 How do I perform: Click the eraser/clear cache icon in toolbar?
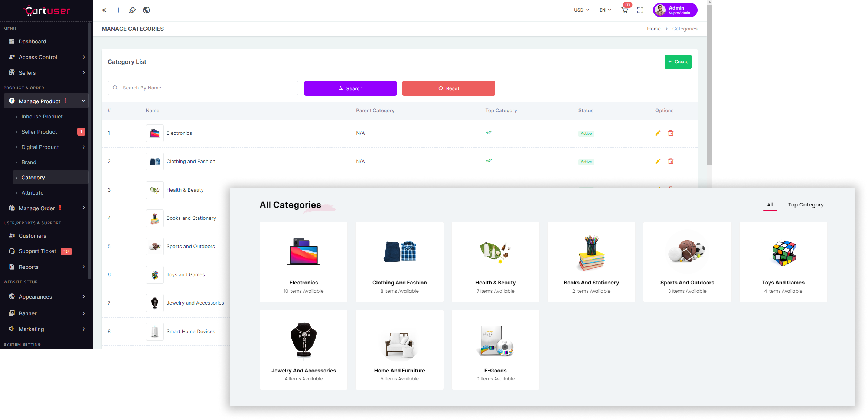pyautogui.click(x=132, y=10)
